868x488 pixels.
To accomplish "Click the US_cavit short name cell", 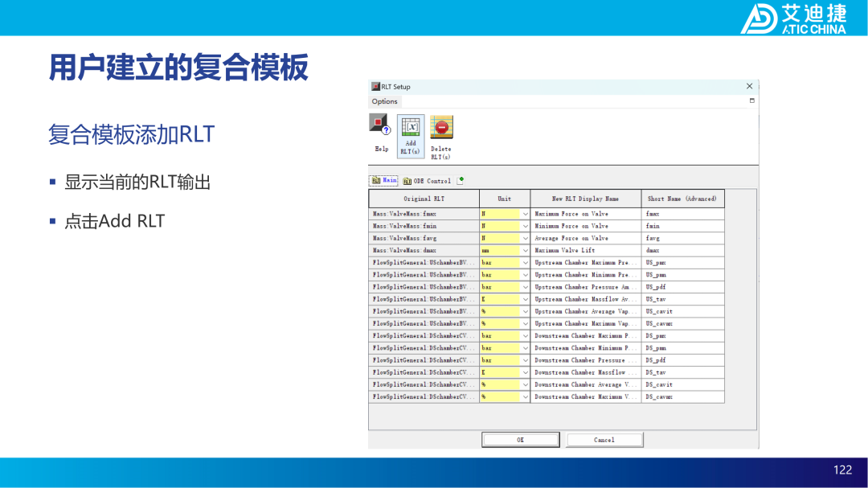I will [x=682, y=311].
